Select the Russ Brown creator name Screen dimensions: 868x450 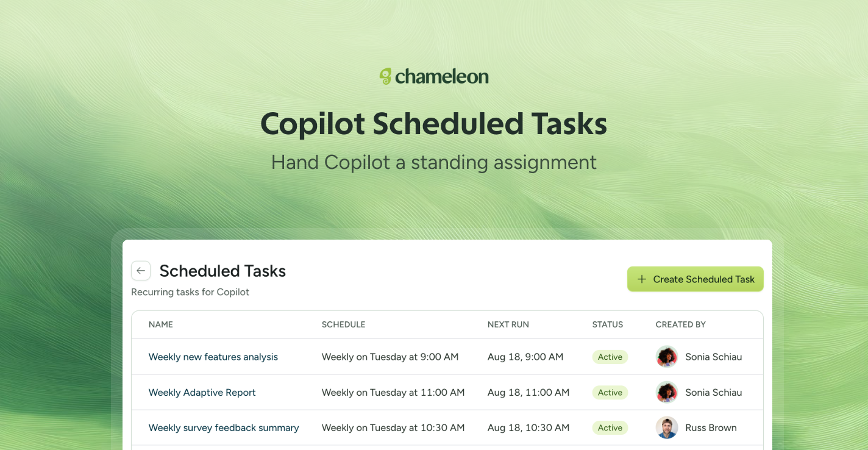(x=711, y=427)
